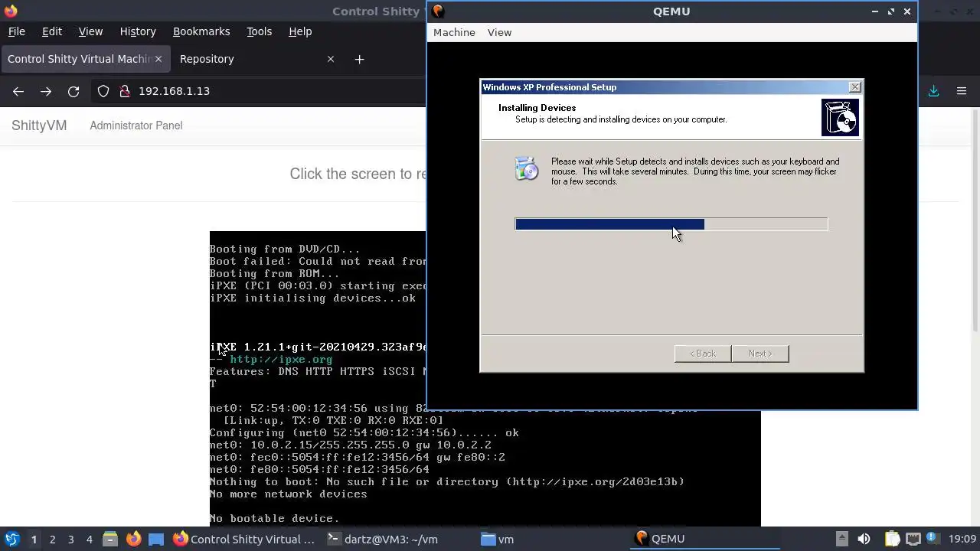Click the computer and disc icon in the XP Setup header

[840, 117]
